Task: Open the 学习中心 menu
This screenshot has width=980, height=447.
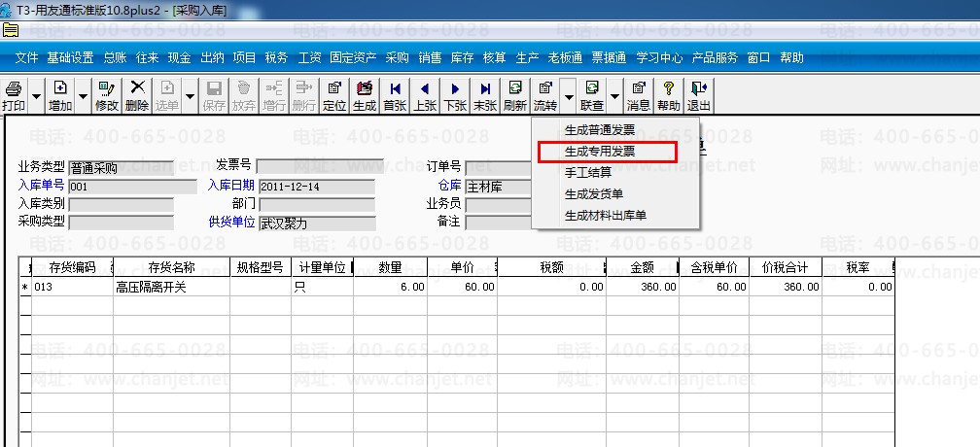Action: pyautogui.click(x=659, y=58)
